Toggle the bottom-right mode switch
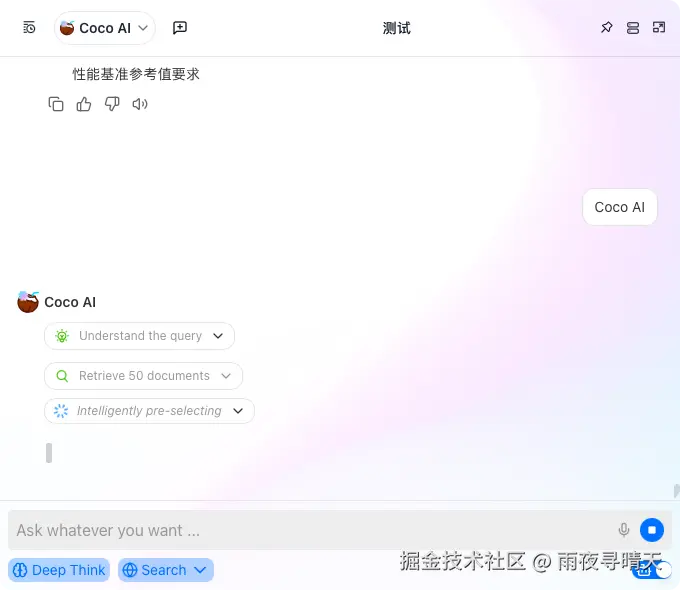The height and width of the screenshot is (590, 680). click(x=652, y=570)
